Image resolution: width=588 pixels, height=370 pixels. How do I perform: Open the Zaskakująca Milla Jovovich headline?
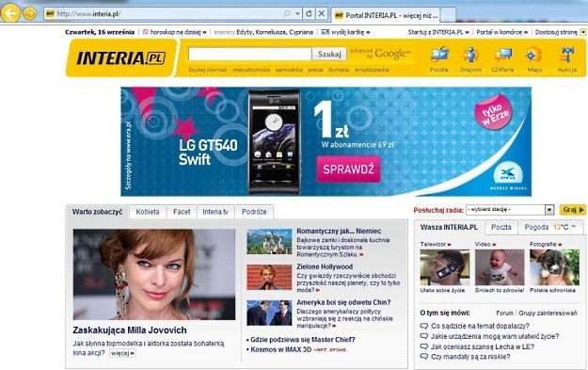130,330
